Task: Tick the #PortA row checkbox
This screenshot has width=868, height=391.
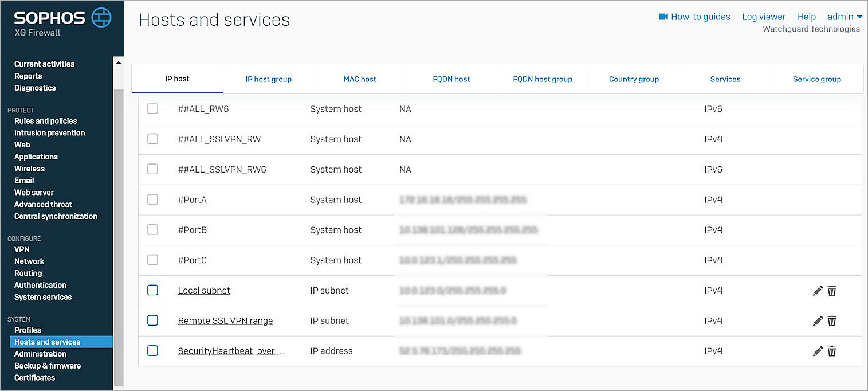Action: coord(152,200)
